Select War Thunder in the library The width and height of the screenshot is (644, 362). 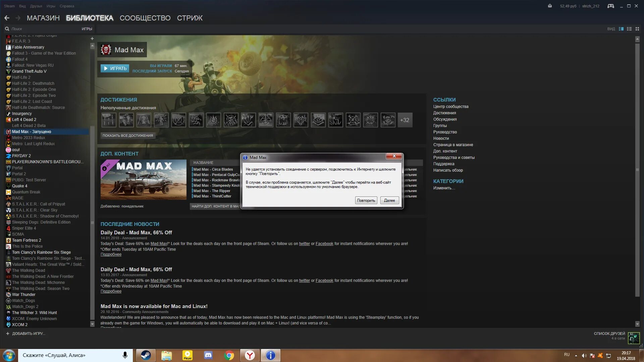(23, 295)
